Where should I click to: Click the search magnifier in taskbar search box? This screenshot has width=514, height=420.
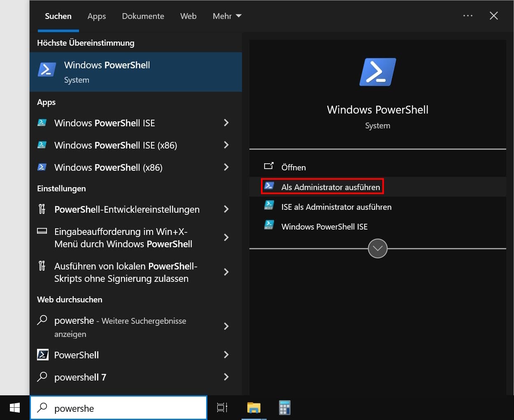(42, 408)
